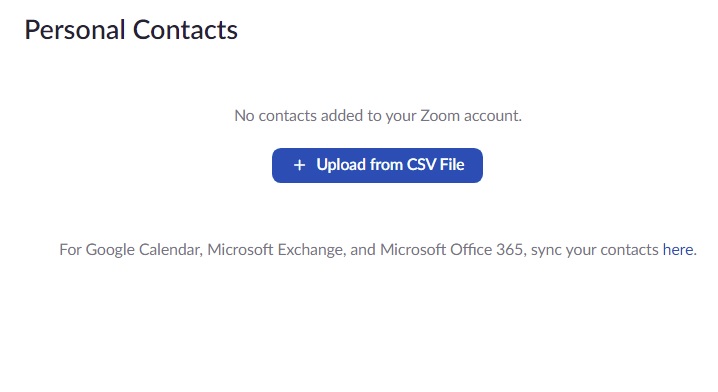
Task: Click the 'Google Calendar' text
Action: 142,250
